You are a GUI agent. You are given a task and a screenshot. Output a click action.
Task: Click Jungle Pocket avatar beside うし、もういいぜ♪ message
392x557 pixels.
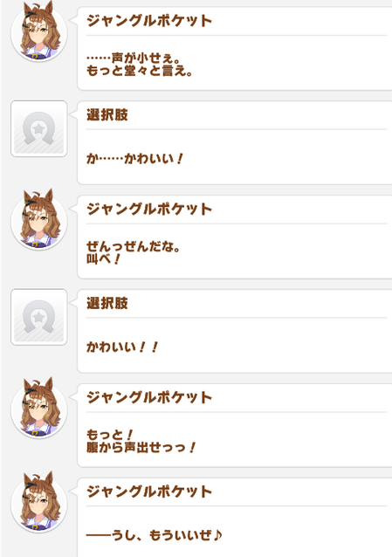point(39,502)
